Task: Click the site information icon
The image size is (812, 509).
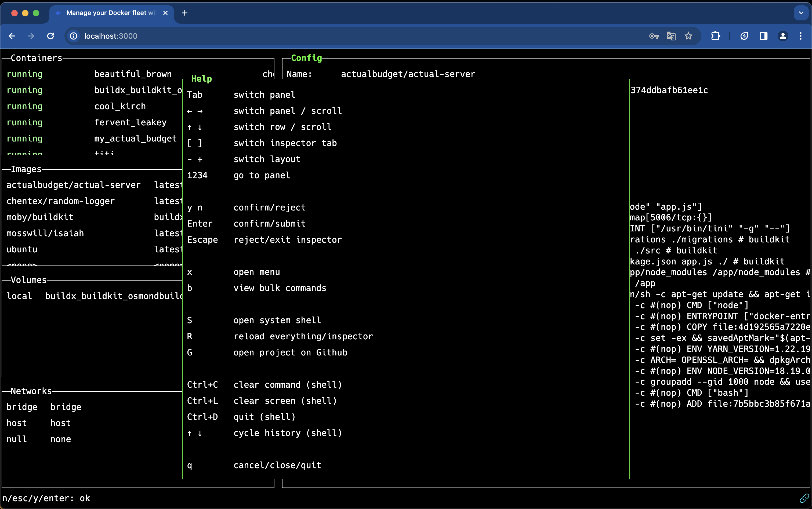Action: pos(73,36)
